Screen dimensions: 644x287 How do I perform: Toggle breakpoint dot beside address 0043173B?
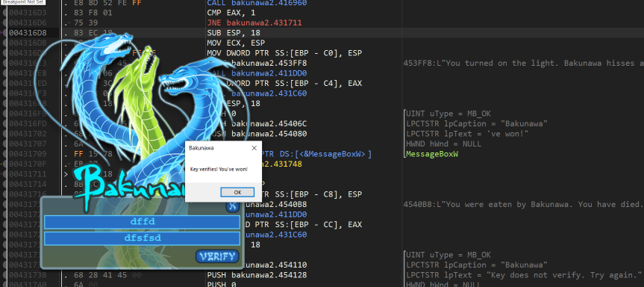click(x=4, y=275)
